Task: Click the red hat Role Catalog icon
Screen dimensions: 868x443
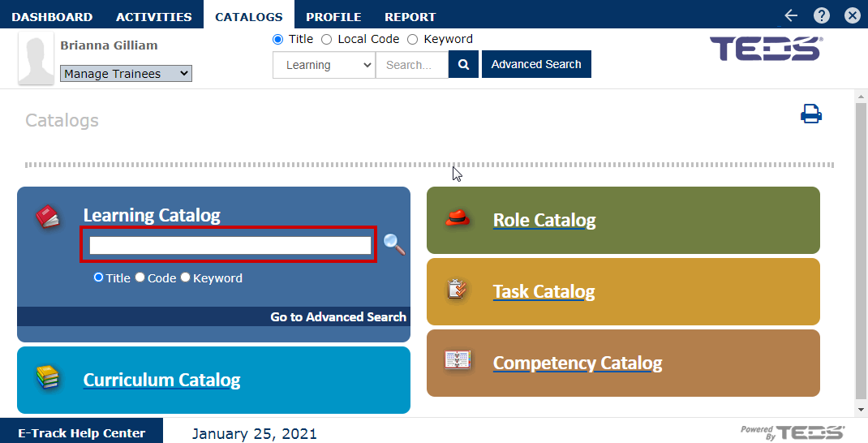Action: pos(458,218)
